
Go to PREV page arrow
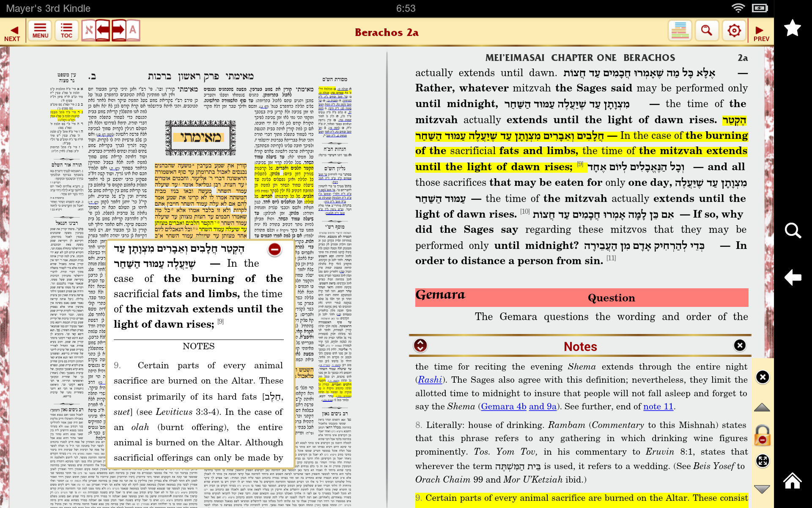(760, 33)
